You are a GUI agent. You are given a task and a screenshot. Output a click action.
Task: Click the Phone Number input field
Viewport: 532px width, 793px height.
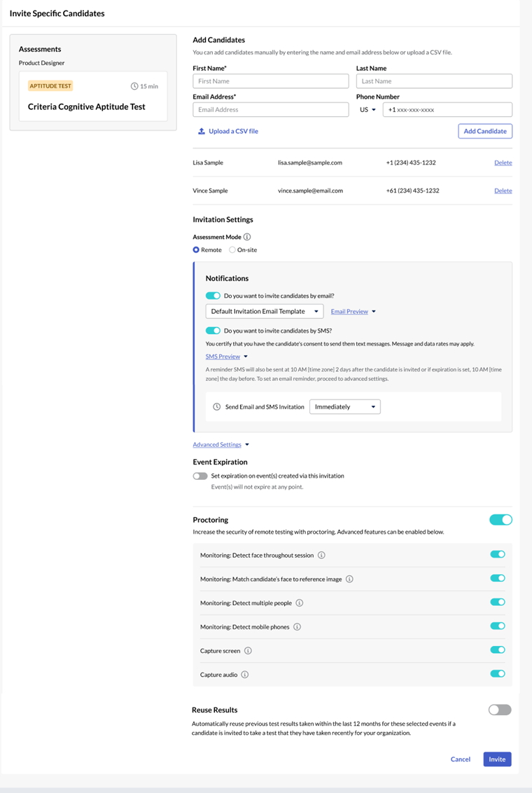point(447,110)
